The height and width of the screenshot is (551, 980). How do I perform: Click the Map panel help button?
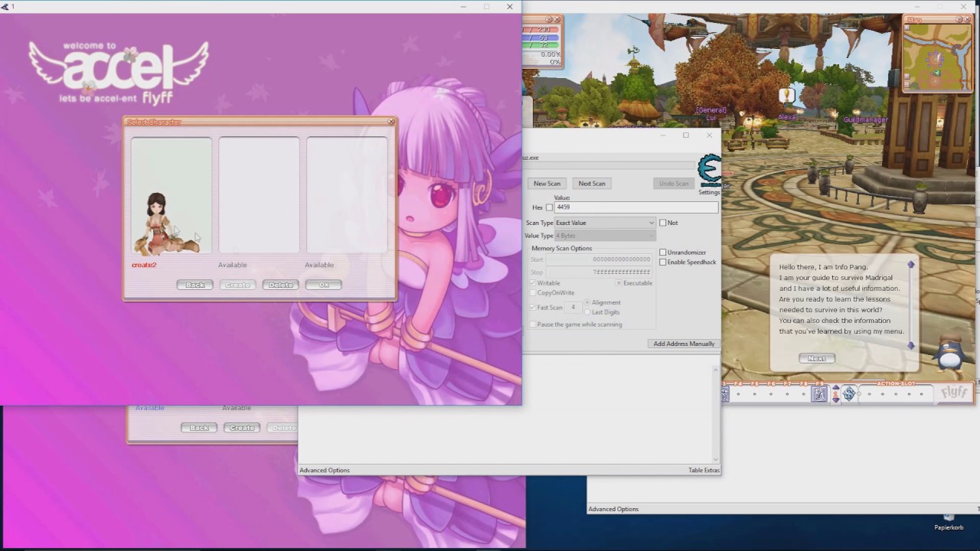959,20
